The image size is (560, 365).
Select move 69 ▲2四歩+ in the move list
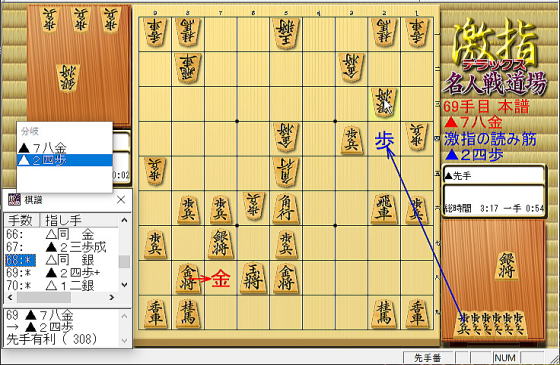(x=61, y=273)
